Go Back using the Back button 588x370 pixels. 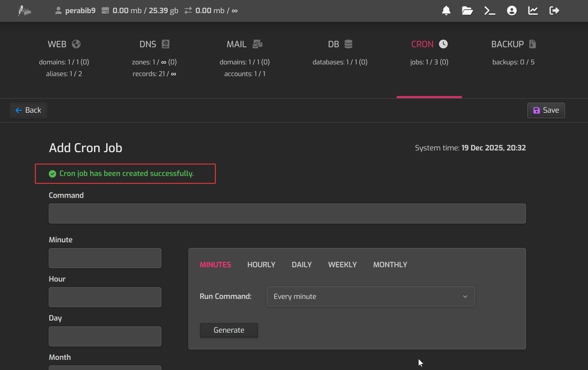point(28,110)
